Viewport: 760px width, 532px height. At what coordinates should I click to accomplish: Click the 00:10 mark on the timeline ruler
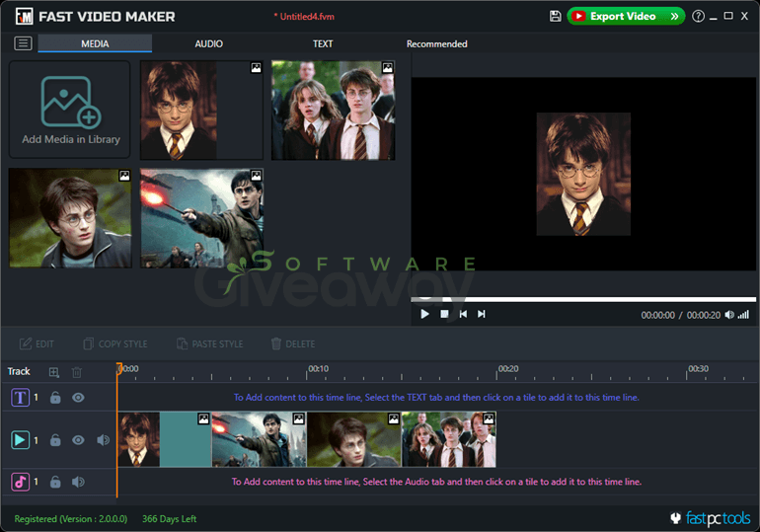pos(318,369)
